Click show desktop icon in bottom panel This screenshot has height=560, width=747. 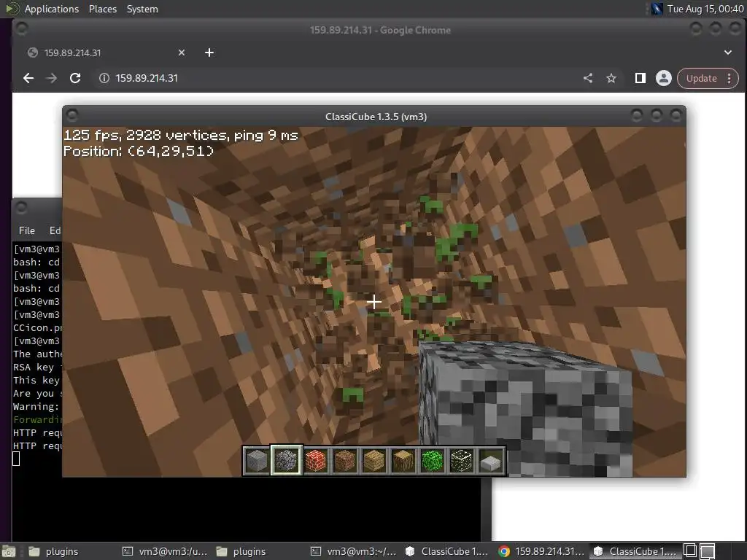9,551
